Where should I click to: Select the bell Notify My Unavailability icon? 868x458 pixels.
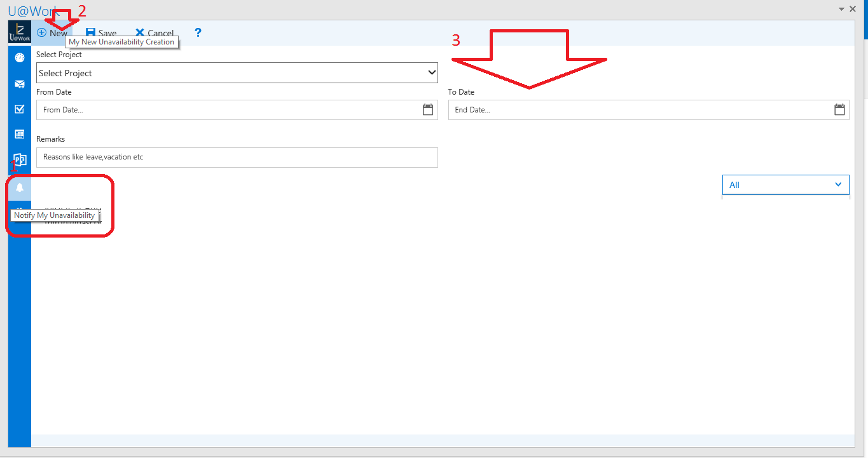point(20,187)
